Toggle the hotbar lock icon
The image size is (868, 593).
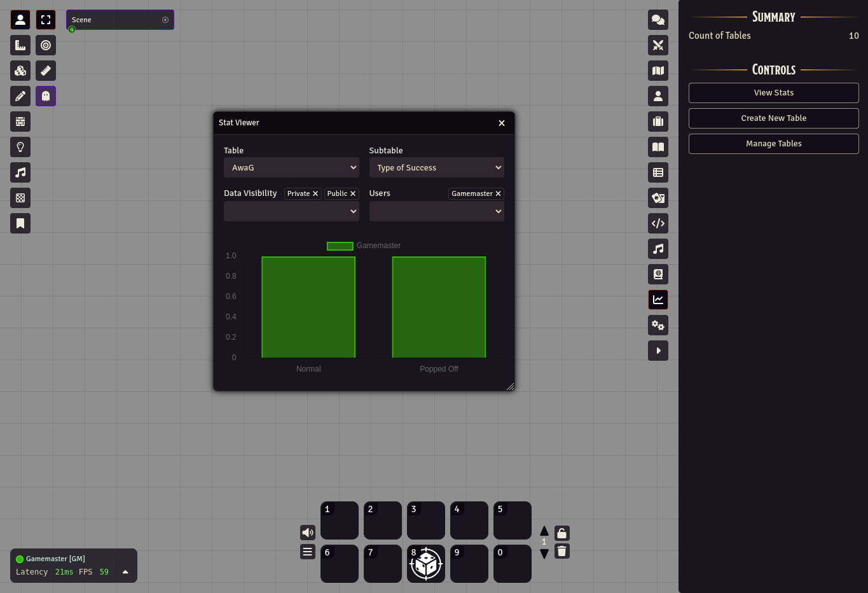(x=561, y=533)
